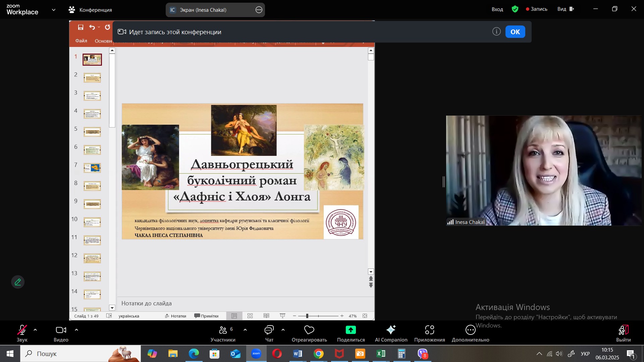644x362 pixels.
Task: Click the zoom slider handle
Action: pyautogui.click(x=307, y=316)
